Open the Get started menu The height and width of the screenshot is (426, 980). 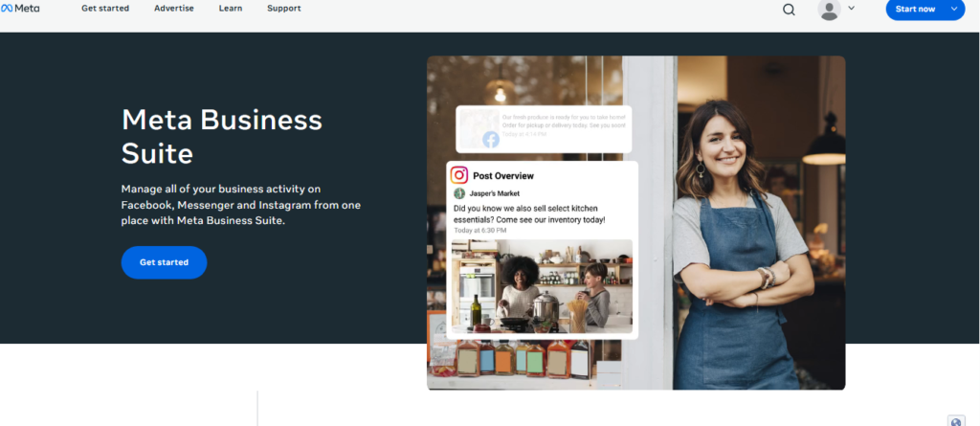tap(105, 8)
